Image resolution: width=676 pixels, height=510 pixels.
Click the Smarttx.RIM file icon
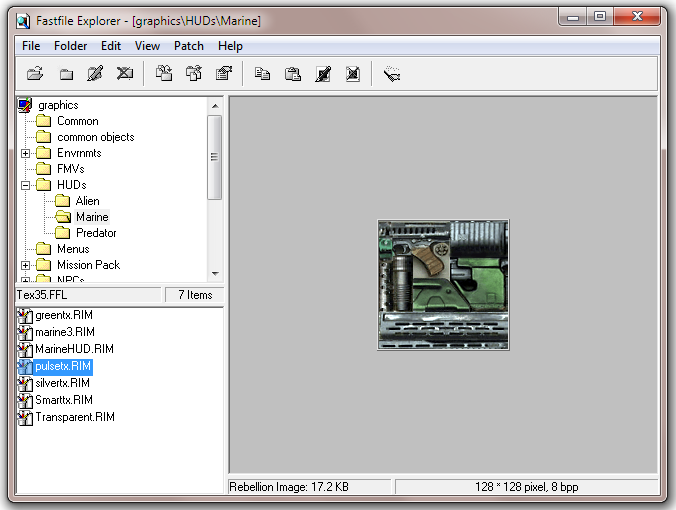pyautogui.click(x=25, y=400)
